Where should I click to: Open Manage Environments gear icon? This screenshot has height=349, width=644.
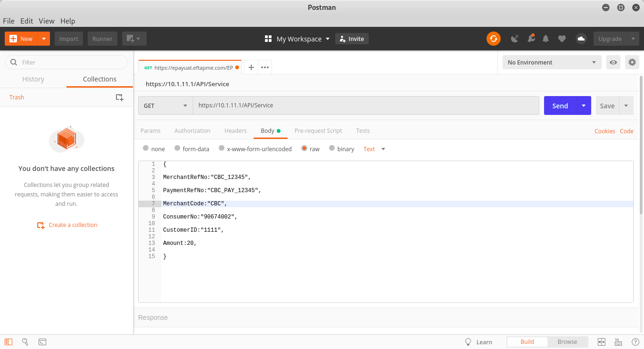(x=632, y=62)
